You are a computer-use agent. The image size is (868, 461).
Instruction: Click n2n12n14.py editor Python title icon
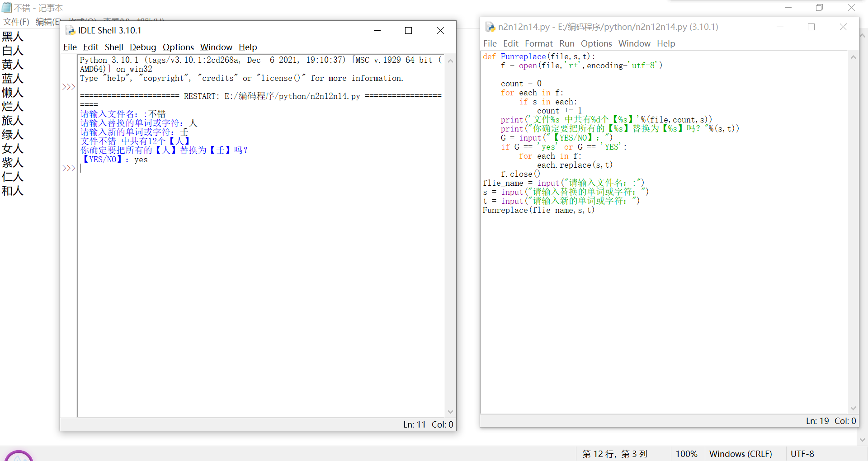pyautogui.click(x=490, y=27)
